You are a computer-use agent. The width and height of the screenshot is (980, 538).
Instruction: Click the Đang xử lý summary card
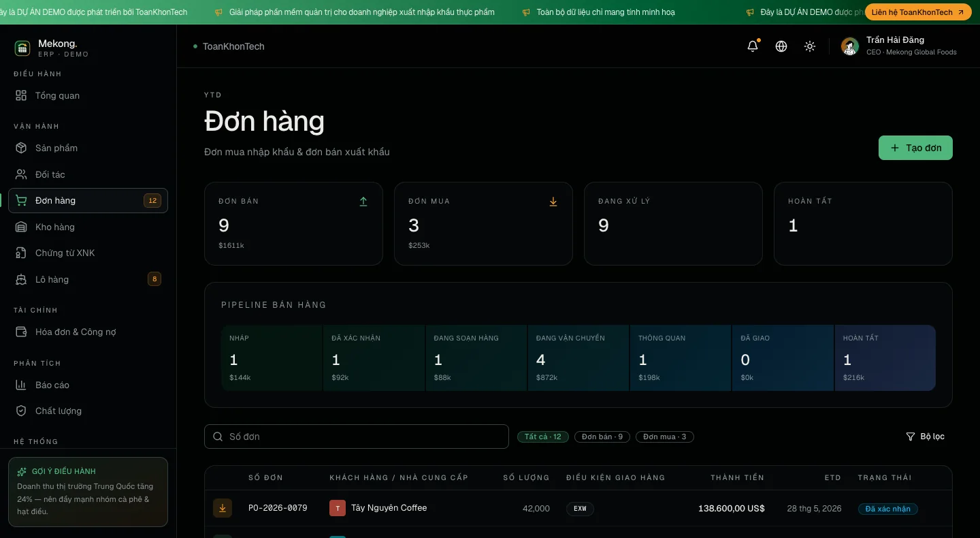pyautogui.click(x=673, y=223)
